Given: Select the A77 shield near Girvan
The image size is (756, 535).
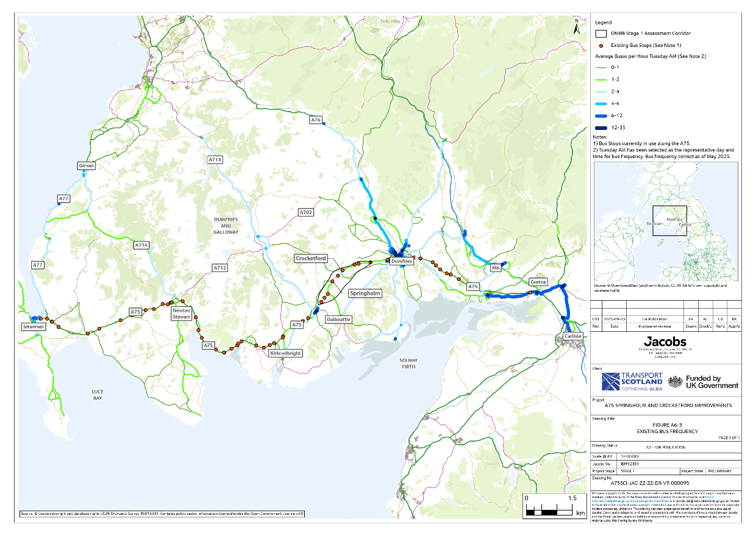Looking at the screenshot, I should (x=63, y=197).
